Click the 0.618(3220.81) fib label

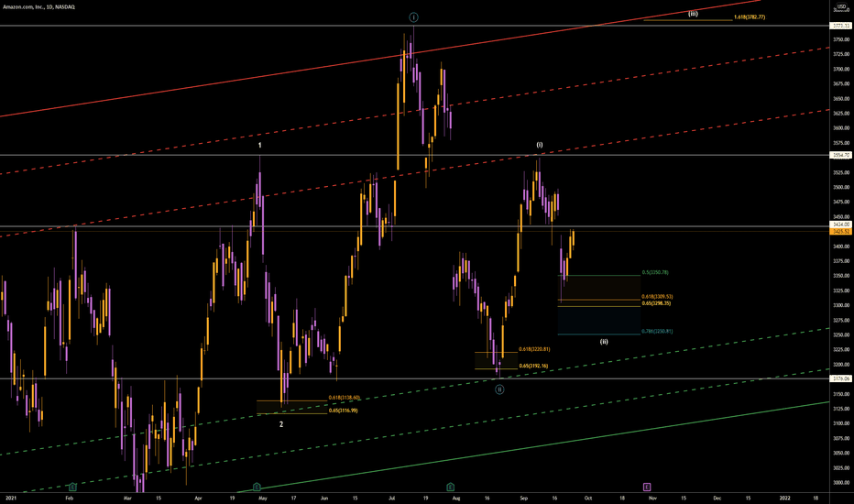click(x=534, y=349)
